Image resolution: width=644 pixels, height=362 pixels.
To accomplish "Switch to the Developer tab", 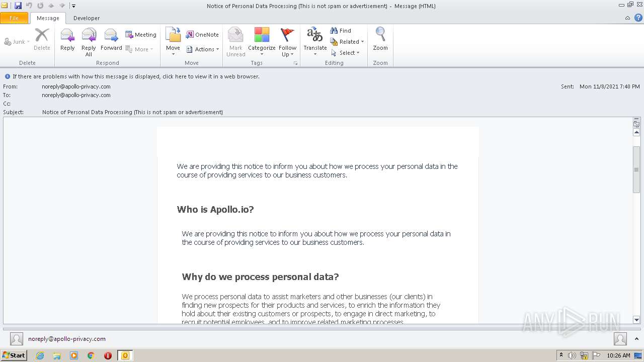I will tap(87, 18).
